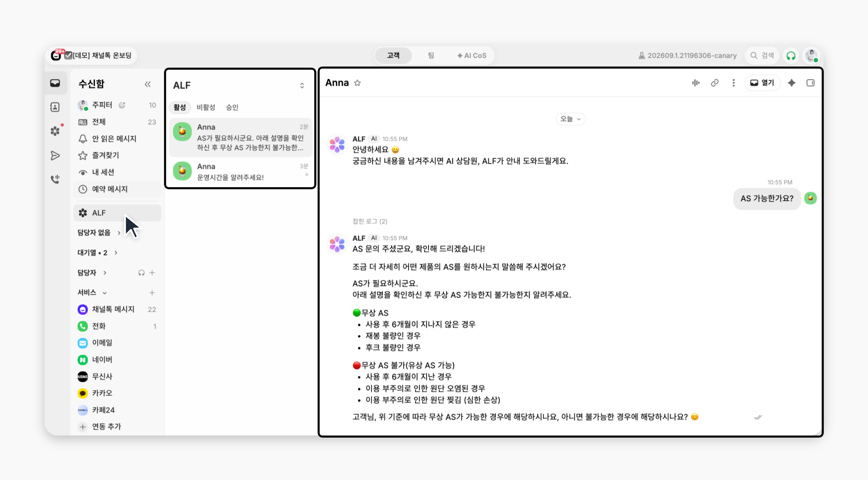Open the three-dot more options menu
The height and width of the screenshot is (480, 868).
(733, 83)
